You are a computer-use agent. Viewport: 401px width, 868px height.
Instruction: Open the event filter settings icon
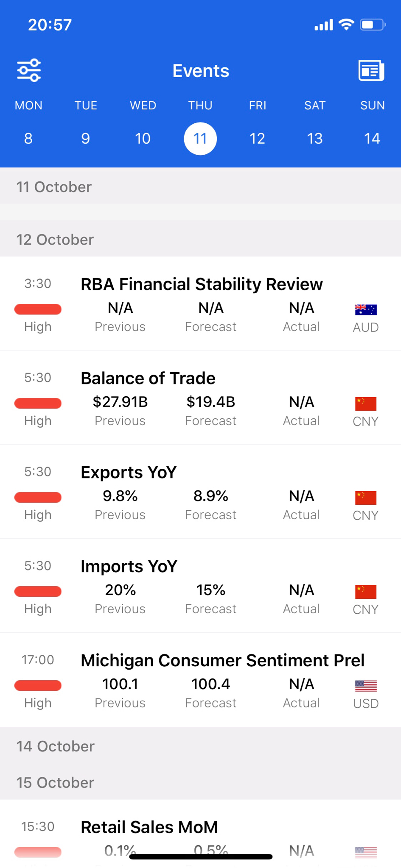click(29, 70)
